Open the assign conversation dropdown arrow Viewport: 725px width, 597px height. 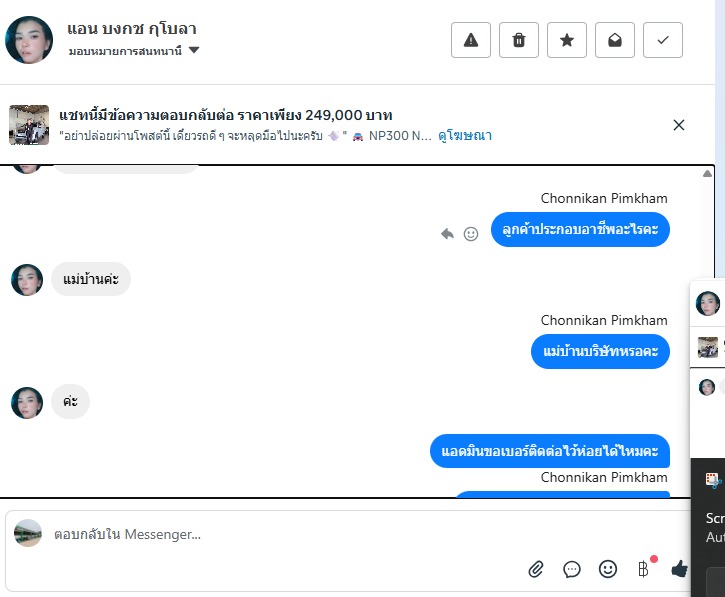194,50
